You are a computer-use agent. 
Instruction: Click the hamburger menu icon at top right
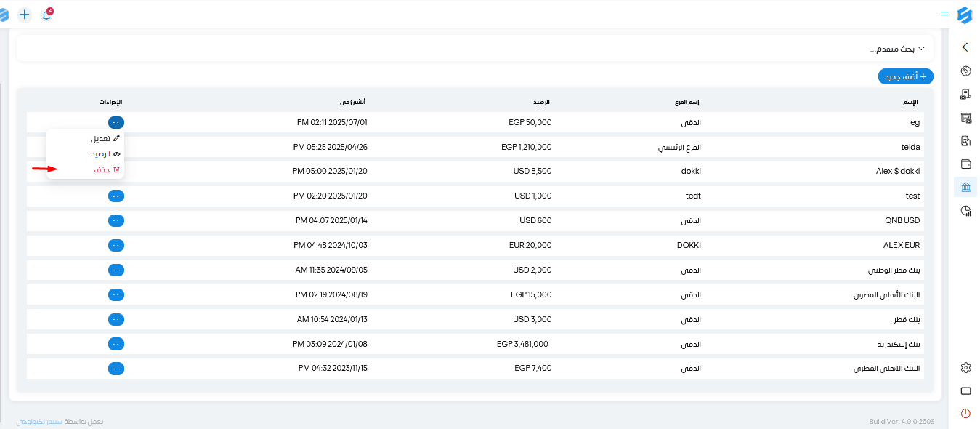pyautogui.click(x=944, y=14)
